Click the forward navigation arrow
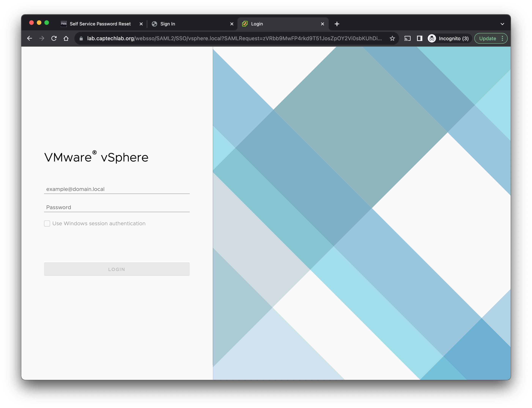The width and height of the screenshot is (532, 408). click(x=42, y=38)
